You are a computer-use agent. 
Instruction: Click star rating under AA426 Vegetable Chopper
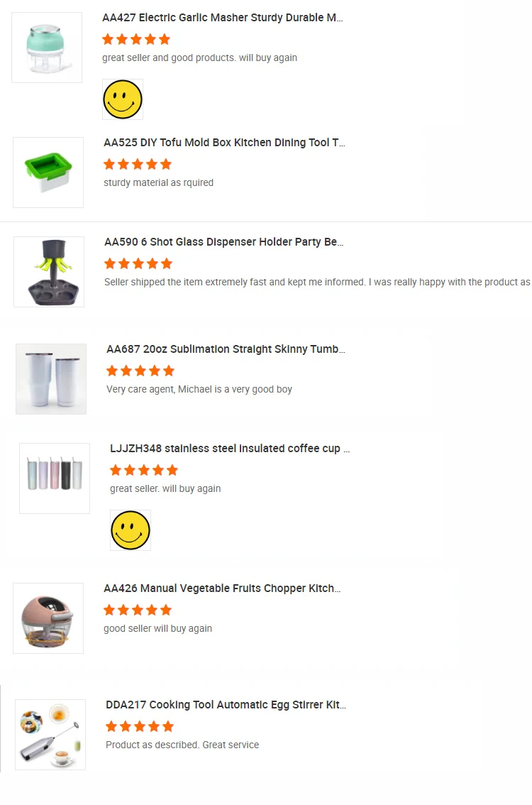pos(138,610)
